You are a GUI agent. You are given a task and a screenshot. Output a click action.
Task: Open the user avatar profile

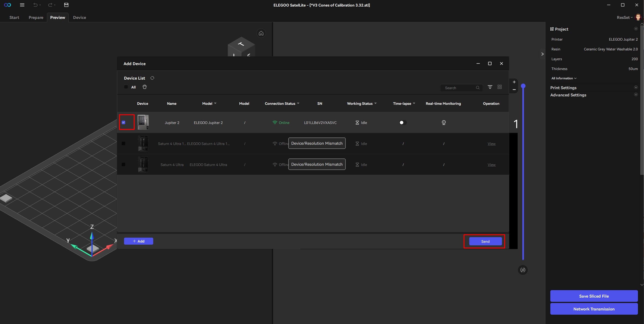638,17
